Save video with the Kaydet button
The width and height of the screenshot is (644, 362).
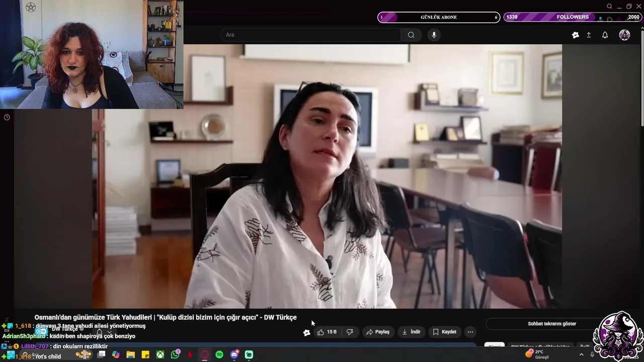pyautogui.click(x=445, y=332)
